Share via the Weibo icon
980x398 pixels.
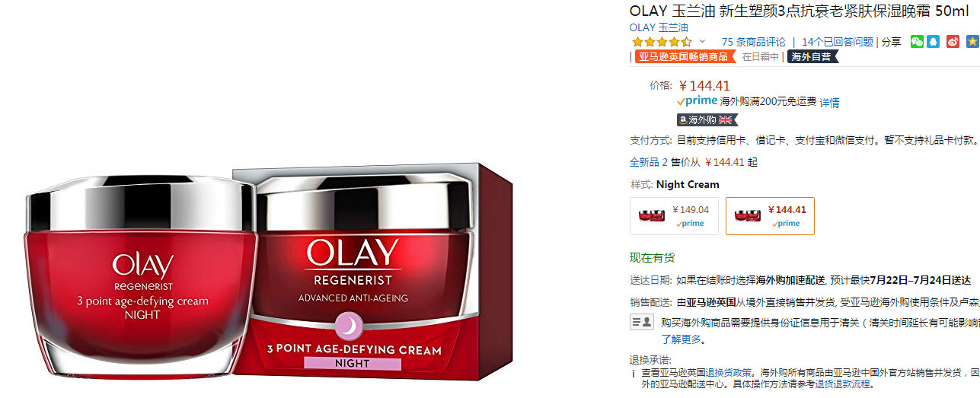pos(953,42)
